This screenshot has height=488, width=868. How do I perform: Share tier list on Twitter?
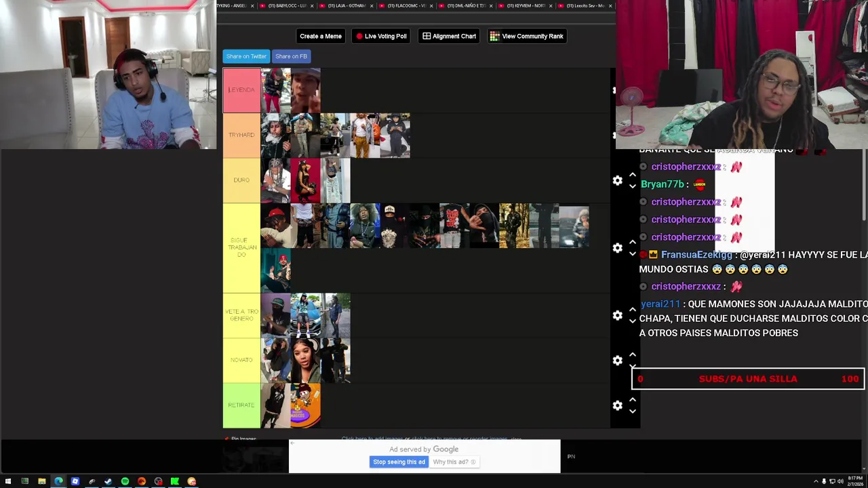246,56
